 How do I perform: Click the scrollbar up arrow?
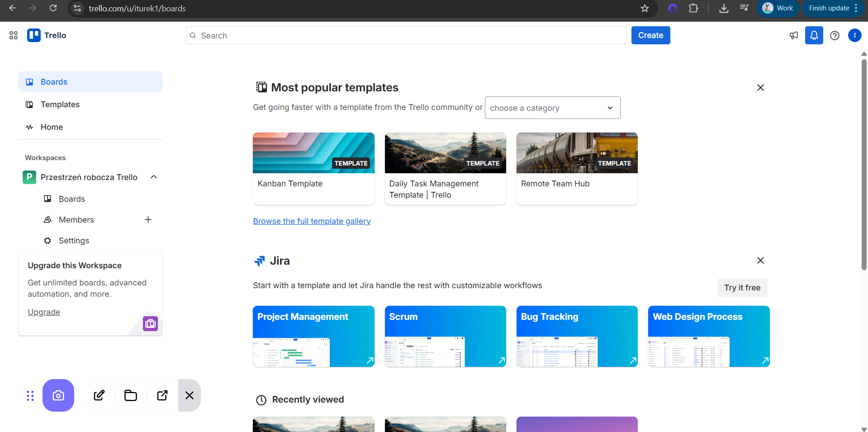[x=864, y=54]
